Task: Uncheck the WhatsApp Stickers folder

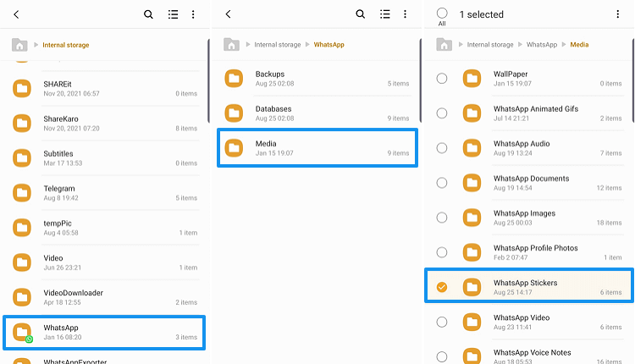Action: (x=442, y=287)
